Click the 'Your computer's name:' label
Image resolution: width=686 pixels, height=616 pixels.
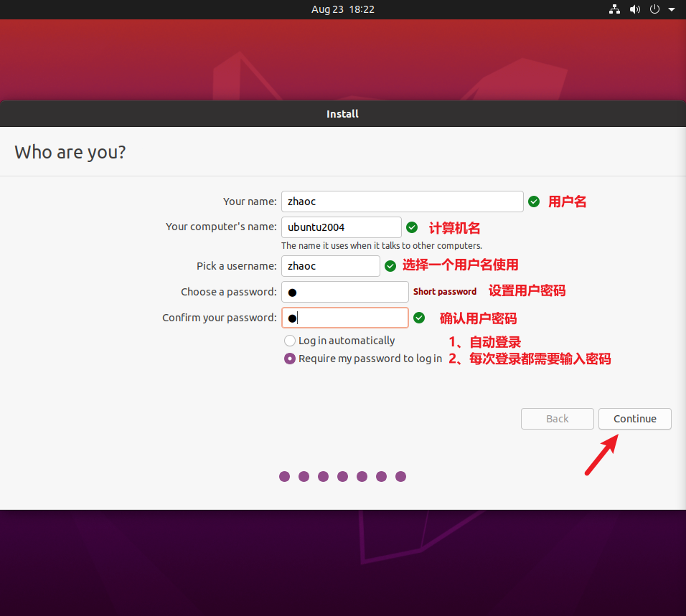point(221,227)
